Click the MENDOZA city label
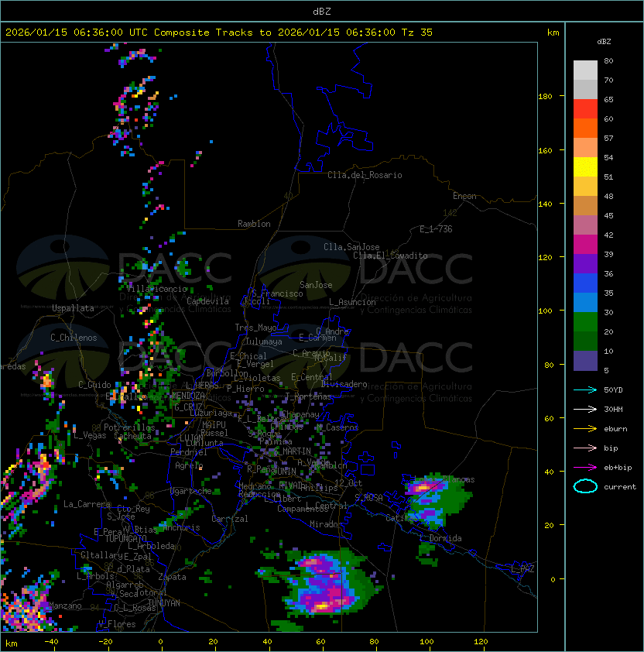 [188, 396]
